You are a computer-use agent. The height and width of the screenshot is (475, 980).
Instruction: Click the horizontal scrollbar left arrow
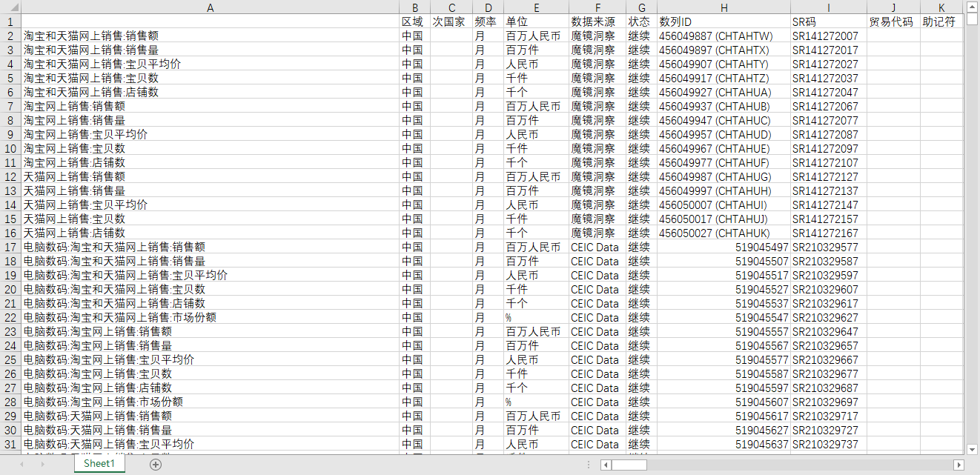[606, 465]
